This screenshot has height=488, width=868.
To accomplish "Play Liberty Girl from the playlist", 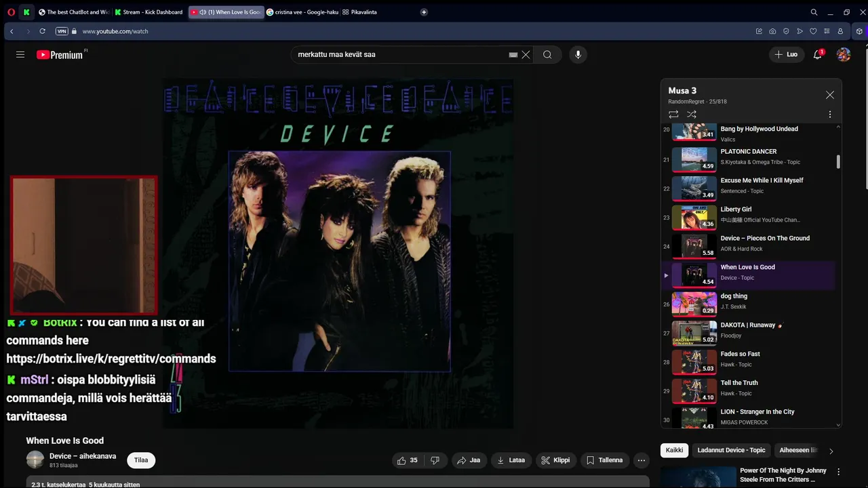I will click(749, 218).
